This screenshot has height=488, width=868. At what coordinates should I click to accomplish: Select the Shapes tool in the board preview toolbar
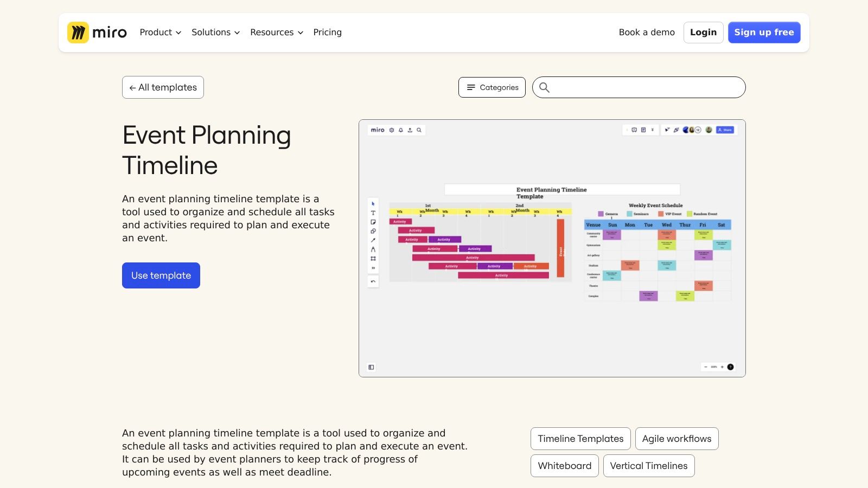point(373,231)
